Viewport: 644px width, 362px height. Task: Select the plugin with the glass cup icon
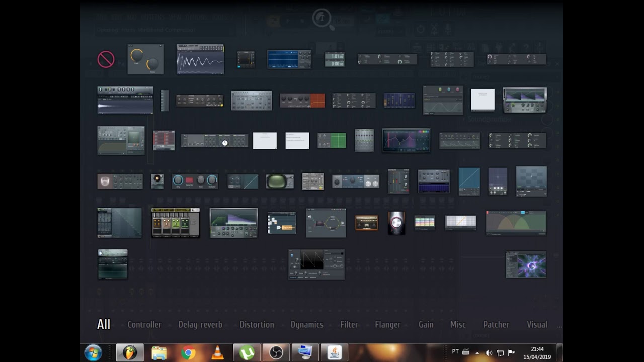120,181
